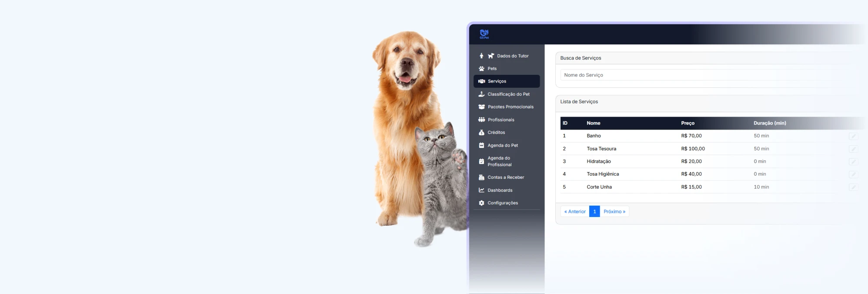Click the GS Pet logo icon

coord(484,34)
